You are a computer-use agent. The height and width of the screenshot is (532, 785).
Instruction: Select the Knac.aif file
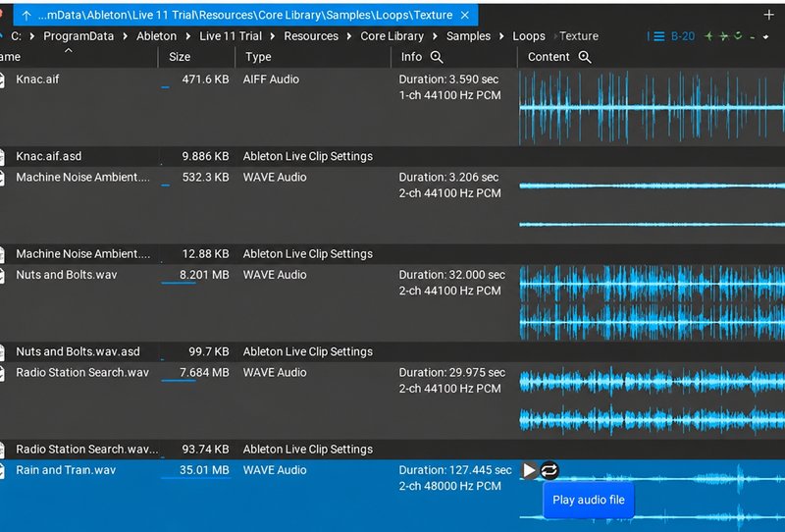pos(37,80)
